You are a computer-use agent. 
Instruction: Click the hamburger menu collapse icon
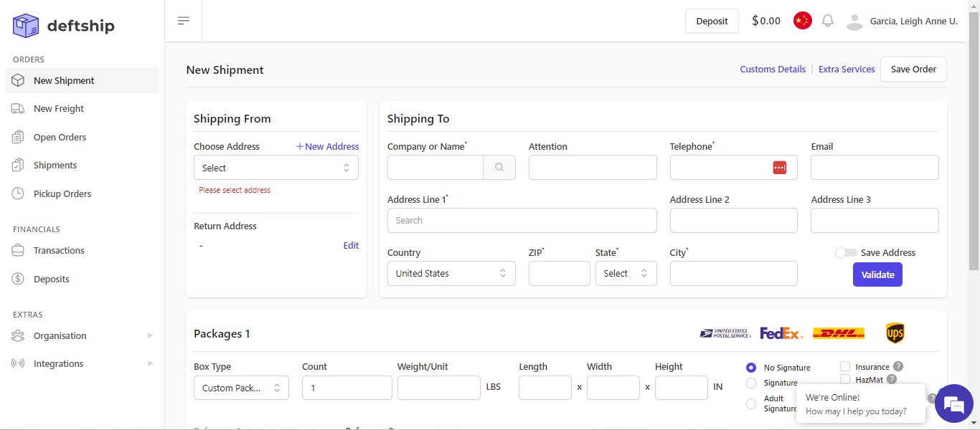pos(184,21)
